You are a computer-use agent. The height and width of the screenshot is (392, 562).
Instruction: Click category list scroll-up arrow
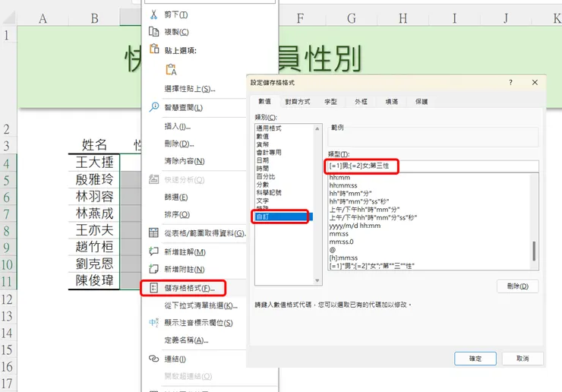[317, 128]
